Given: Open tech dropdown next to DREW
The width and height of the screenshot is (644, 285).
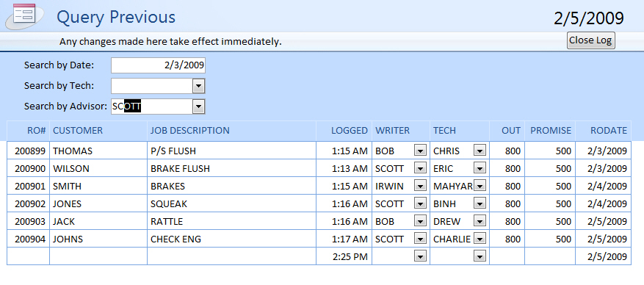Looking at the screenshot, I should [480, 221].
